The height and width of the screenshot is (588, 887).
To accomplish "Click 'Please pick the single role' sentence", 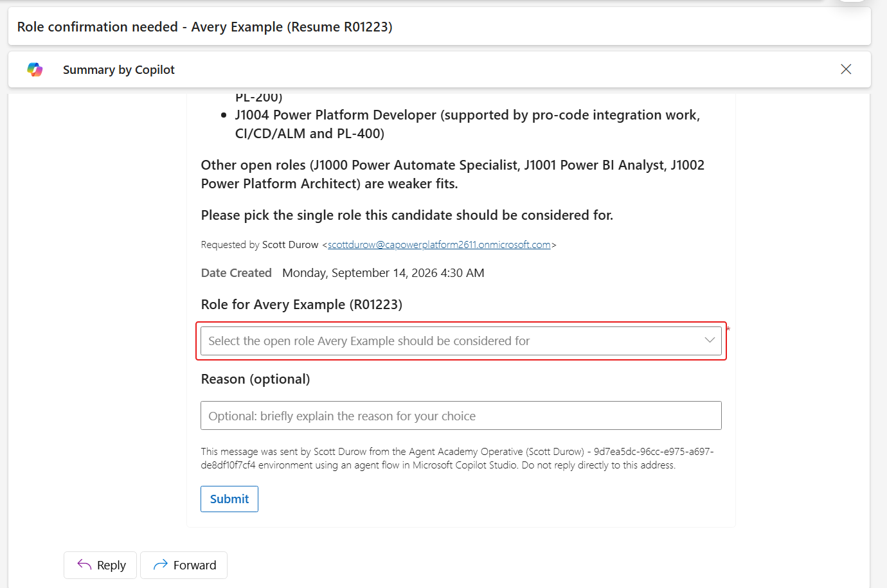I will [407, 215].
